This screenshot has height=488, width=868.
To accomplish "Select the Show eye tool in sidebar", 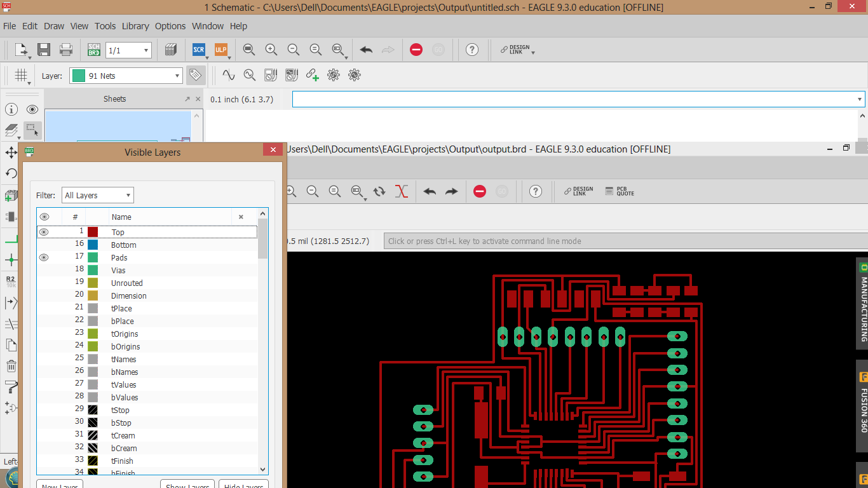I will tap(32, 109).
